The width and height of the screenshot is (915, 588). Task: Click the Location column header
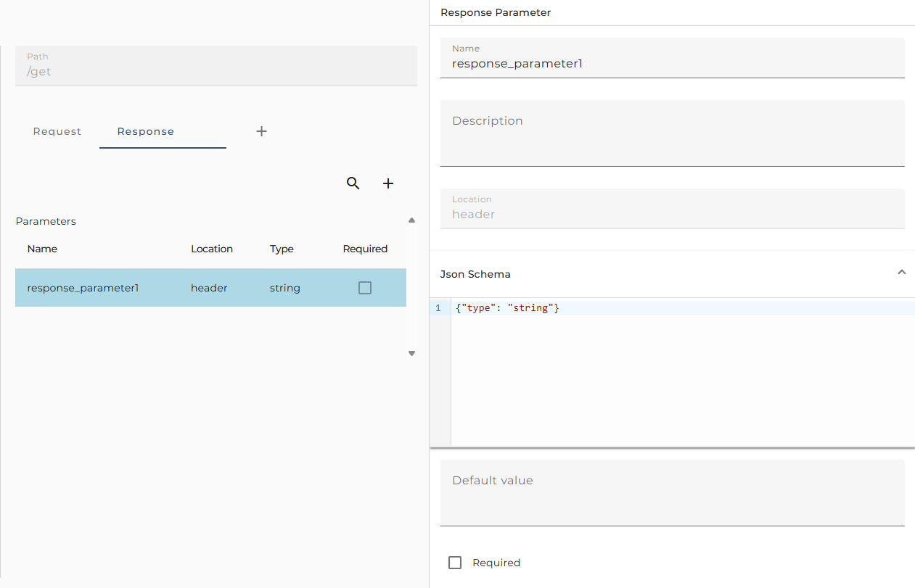click(212, 249)
